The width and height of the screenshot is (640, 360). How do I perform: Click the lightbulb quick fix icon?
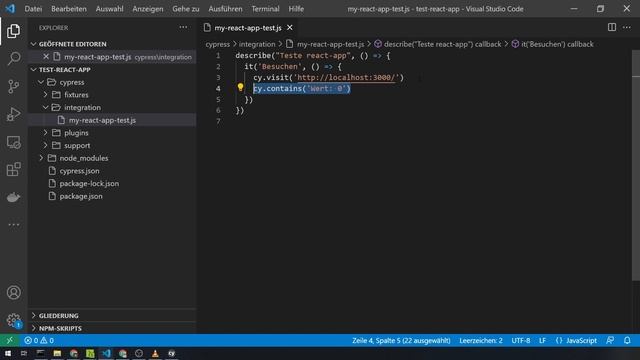(240, 87)
